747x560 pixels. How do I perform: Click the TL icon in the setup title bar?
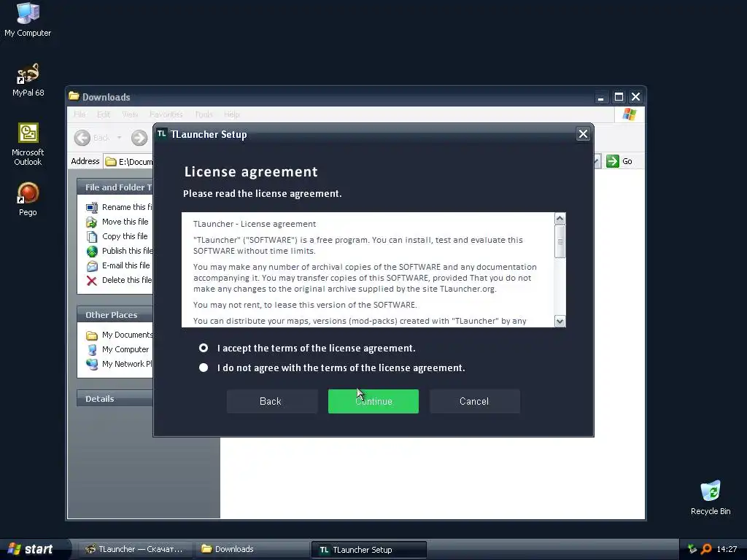pyautogui.click(x=162, y=134)
